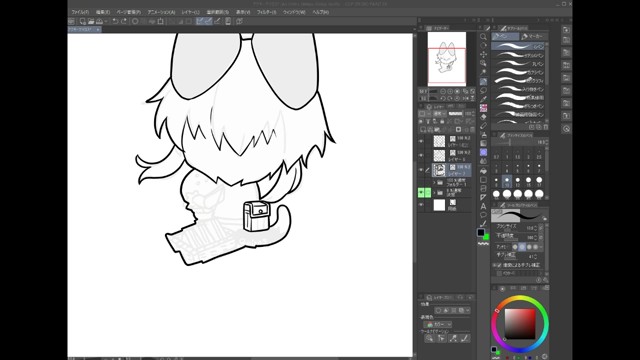Open the expression color dropdown
The width and height of the screenshot is (640, 360).
(439, 324)
